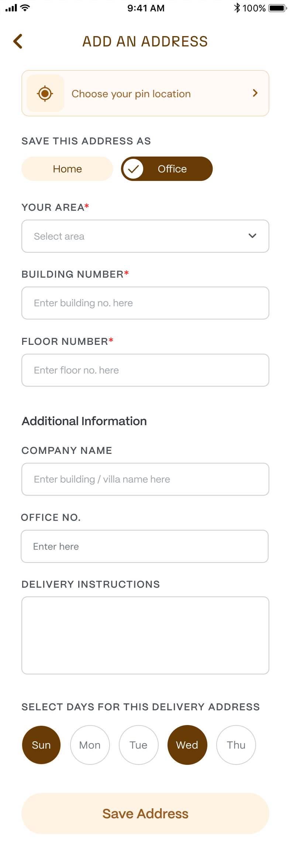Image resolution: width=290 pixels, height=868 pixels.
Task: Save the new address
Action: pos(145,813)
